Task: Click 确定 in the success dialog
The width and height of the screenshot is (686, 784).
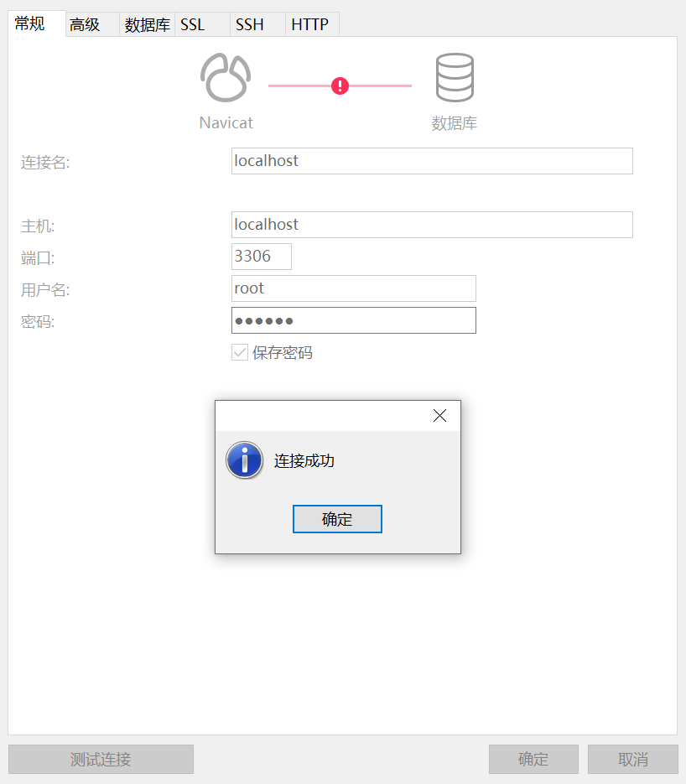Action: [x=337, y=518]
